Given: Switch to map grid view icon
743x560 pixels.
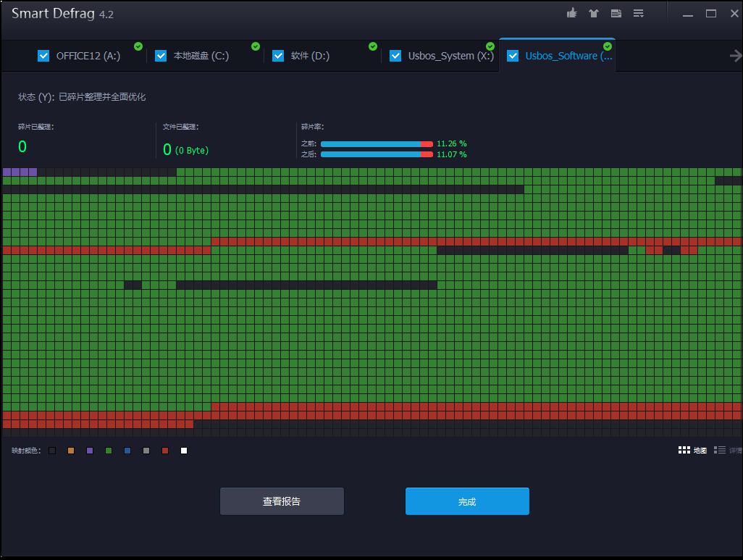Looking at the screenshot, I should pyautogui.click(x=684, y=450).
